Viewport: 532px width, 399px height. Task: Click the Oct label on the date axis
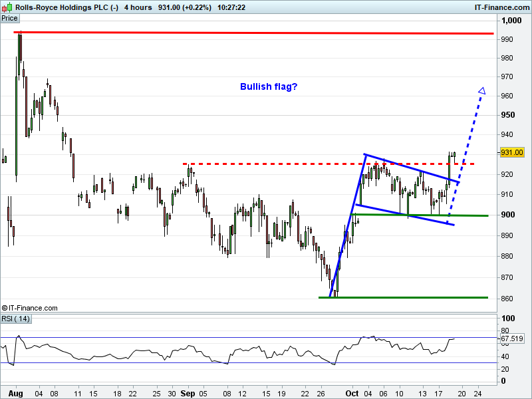[x=352, y=394]
